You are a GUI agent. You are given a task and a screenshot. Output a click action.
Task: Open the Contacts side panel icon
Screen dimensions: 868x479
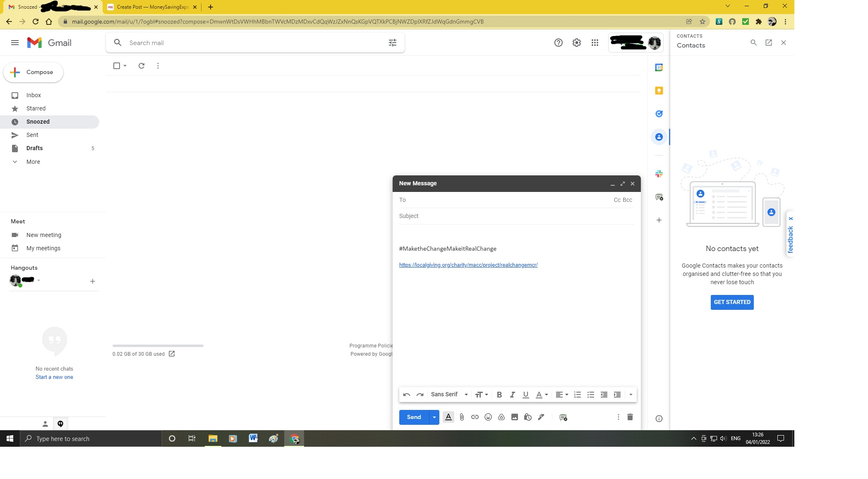click(x=659, y=137)
